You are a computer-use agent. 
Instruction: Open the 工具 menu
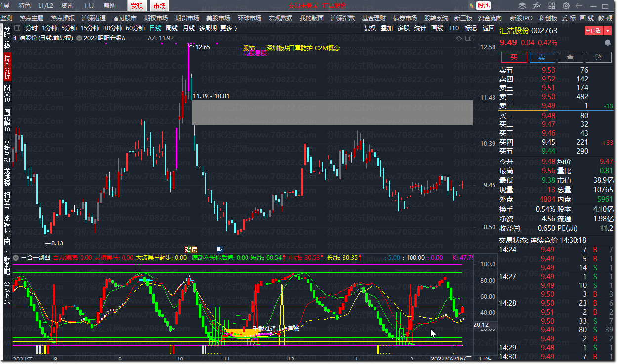(88, 6)
